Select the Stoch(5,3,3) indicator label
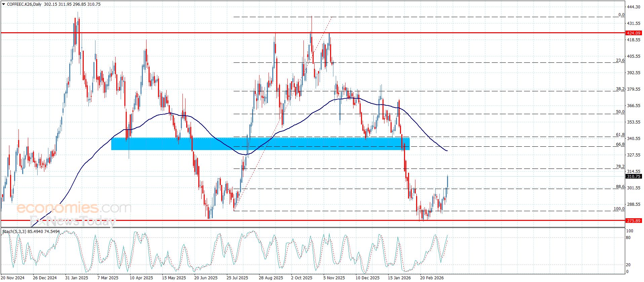The image size is (644, 282). [14, 232]
